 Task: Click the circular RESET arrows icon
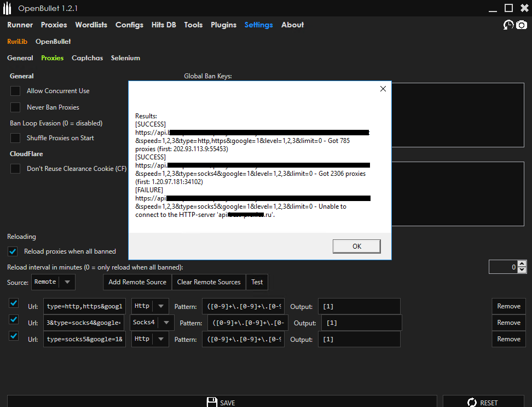471,402
